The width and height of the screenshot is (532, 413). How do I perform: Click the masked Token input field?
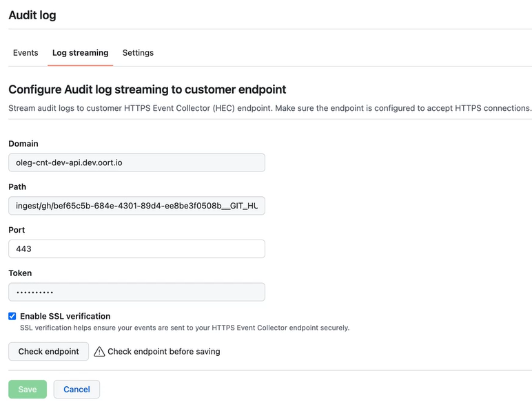(136, 292)
